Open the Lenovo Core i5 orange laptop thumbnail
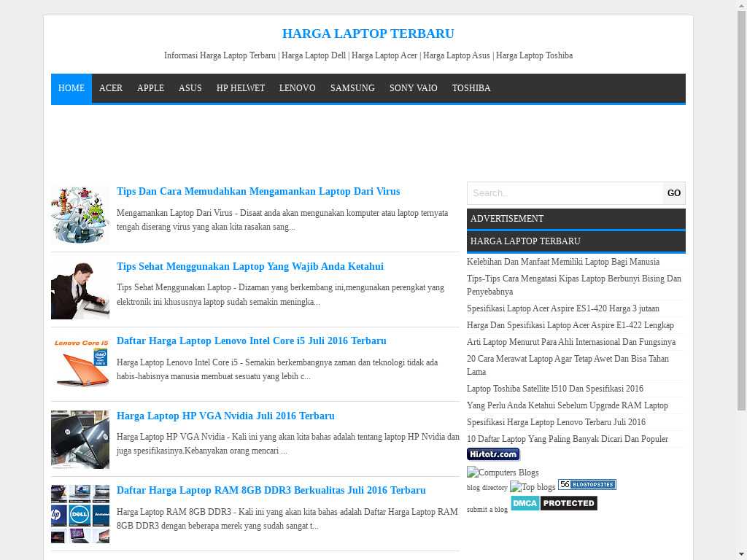Screen dimensions: 747x560 (80, 365)
